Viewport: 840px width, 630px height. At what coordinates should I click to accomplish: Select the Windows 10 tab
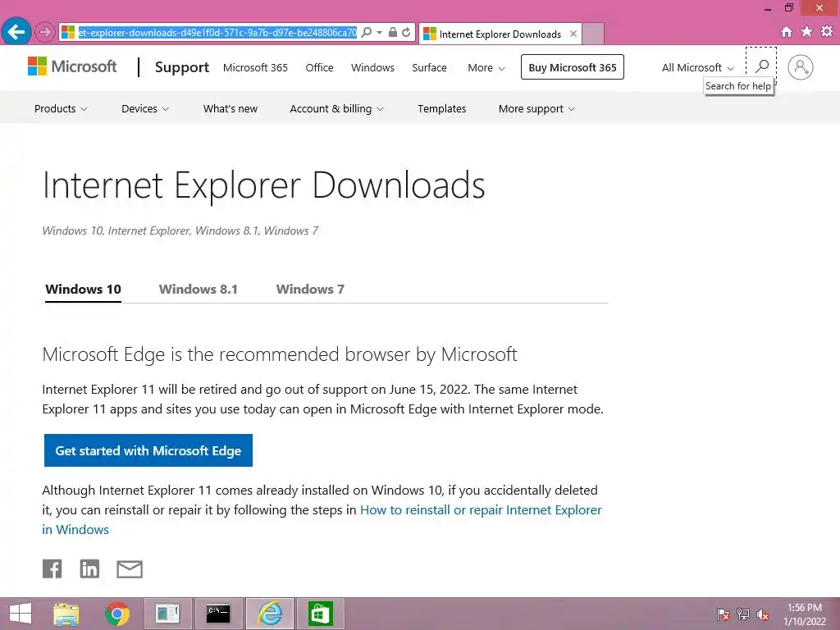[x=83, y=290]
